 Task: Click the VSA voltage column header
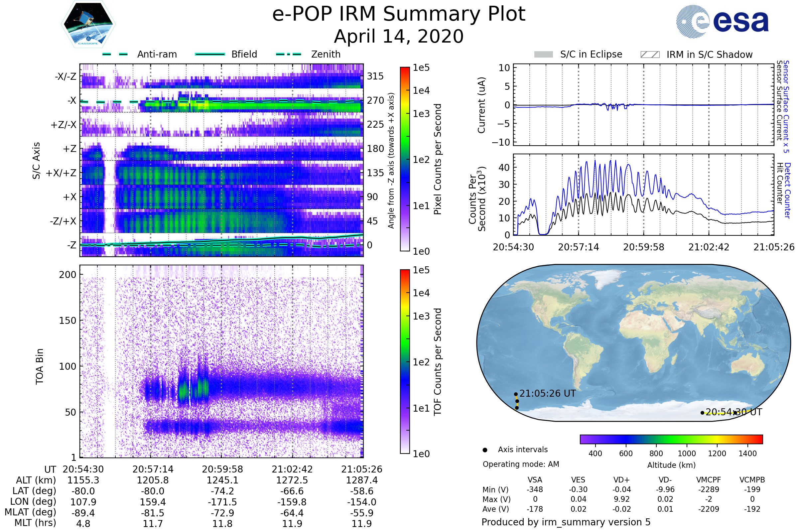coord(535,480)
